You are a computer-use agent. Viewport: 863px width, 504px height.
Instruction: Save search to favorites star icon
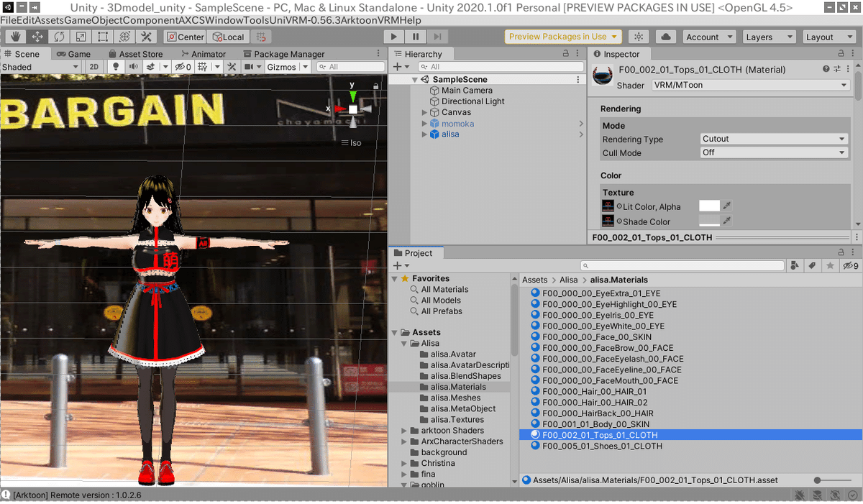coord(830,266)
